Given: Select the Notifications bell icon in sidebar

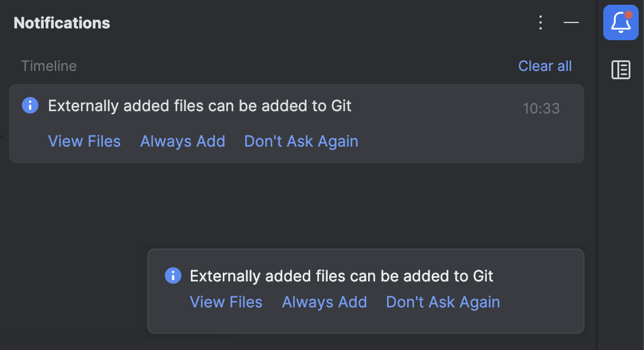Looking at the screenshot, I should [x=620, y=23].
